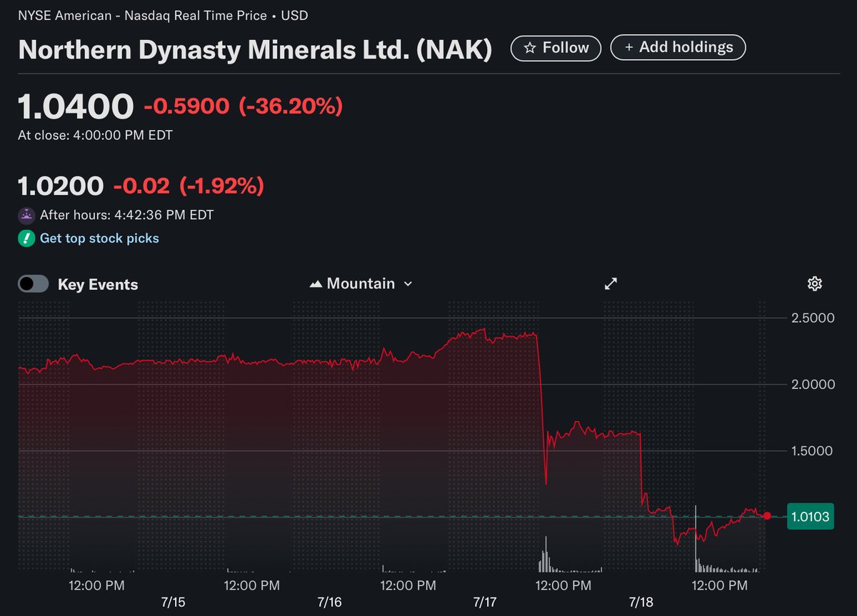The width and height of the screenshot is (857, 616).
Task: Expand chart to full screen
Action: click(611, 284)
